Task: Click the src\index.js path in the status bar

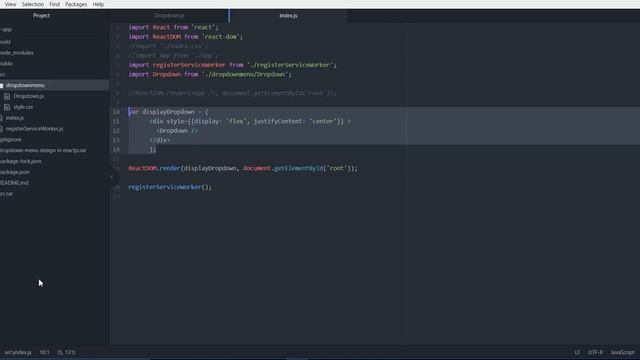Action: [18, 352]
